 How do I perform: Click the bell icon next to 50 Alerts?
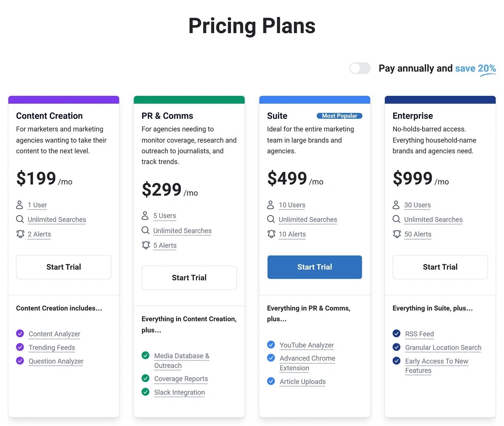397,234
